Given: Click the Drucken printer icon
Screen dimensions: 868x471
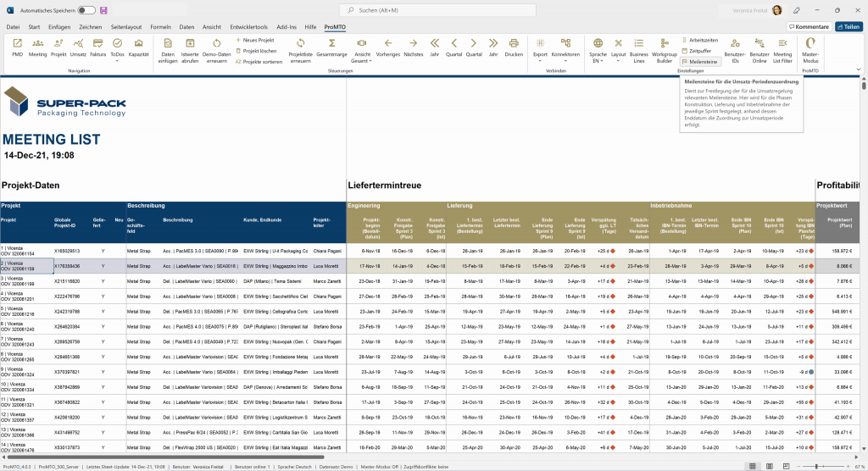Looking at the screenshot, I should coord(514,47).
